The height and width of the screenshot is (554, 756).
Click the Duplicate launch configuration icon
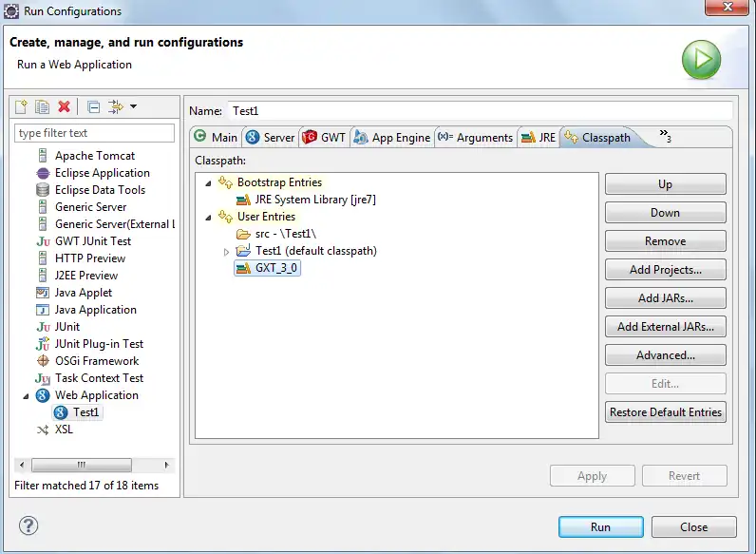click(x=43, y=106)
